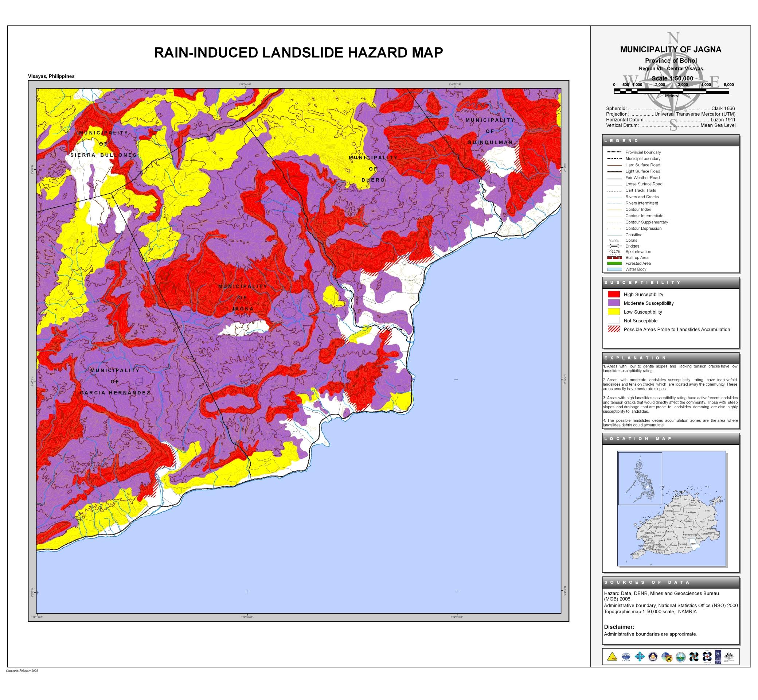Click the Municipality of Garcia Hernandez label
Image resolution: width=758 pixels, height=700 pixels.
pyautogui.click(x=115, y=381)
